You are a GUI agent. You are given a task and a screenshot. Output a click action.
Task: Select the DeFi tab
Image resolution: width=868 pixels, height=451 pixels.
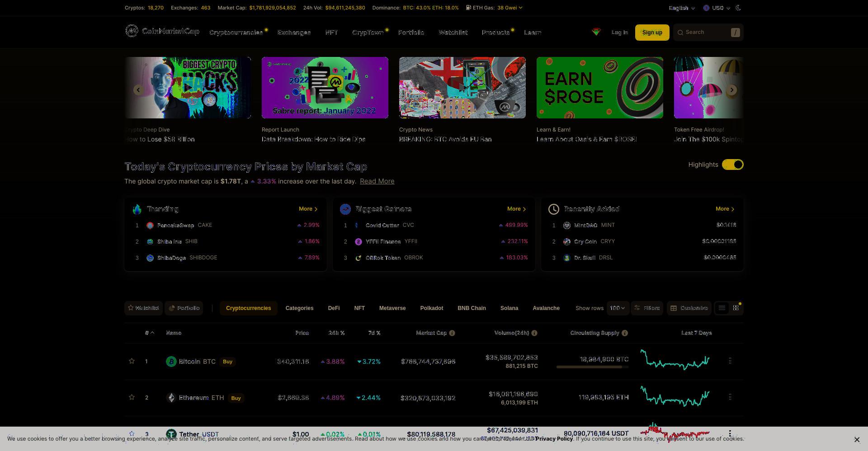point(334,308)
